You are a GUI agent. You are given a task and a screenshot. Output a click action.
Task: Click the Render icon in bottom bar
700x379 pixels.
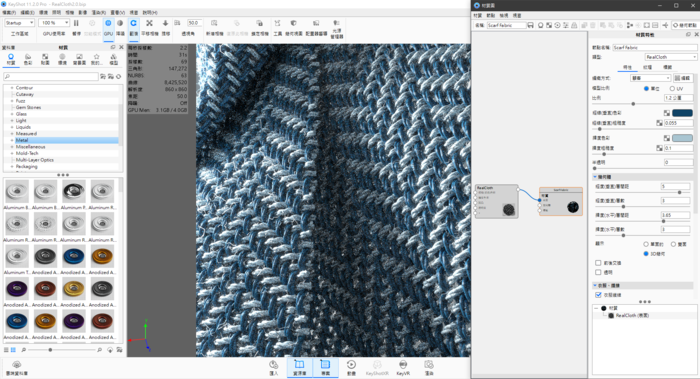[x=429, y=365]
